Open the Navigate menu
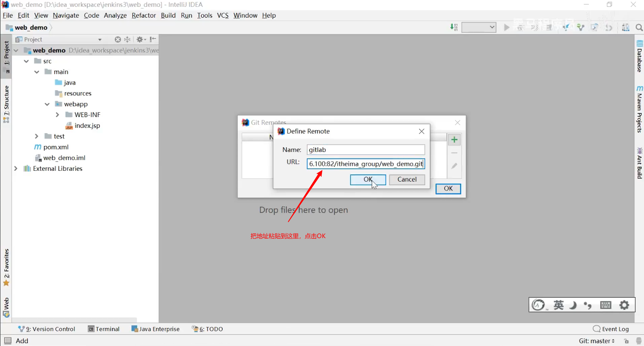 click(66, 15)
